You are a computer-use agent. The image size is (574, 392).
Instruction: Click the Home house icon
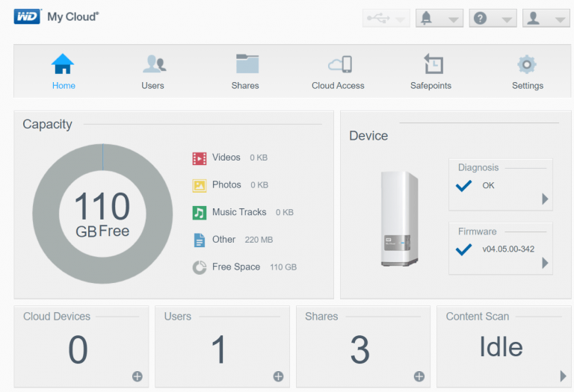[x=63, y=64]
